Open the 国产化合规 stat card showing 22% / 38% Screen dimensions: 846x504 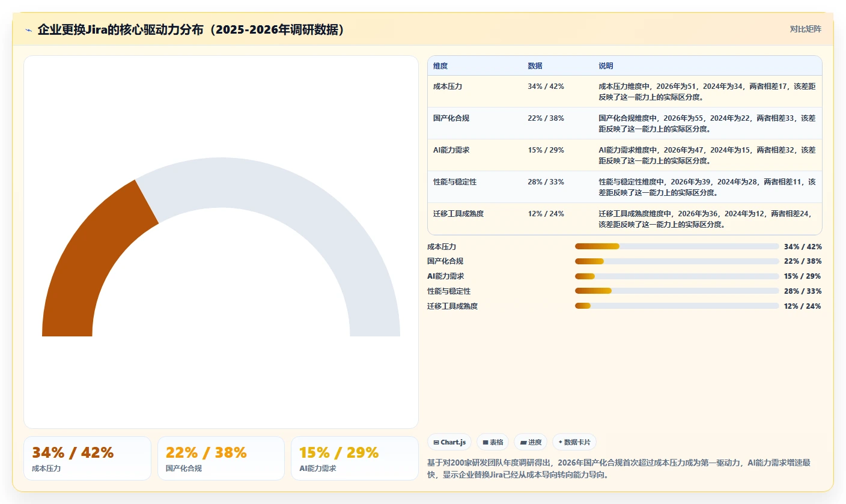221,458
